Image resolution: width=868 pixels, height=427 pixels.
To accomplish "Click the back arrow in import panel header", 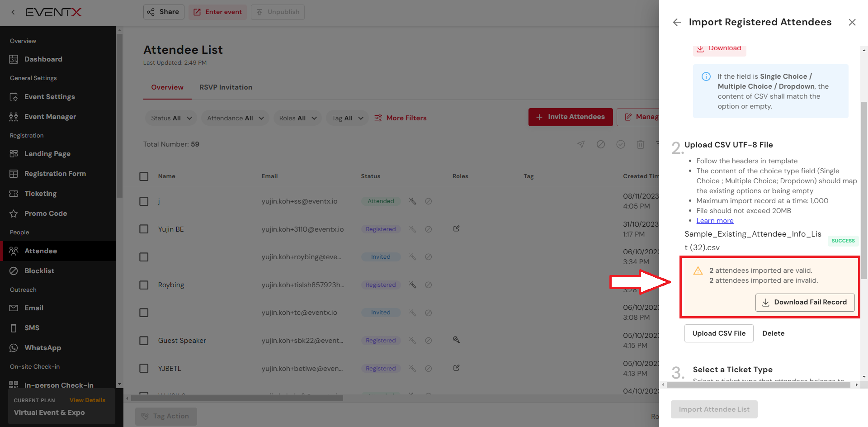I will pyautogui.click(x=677, y=23).
